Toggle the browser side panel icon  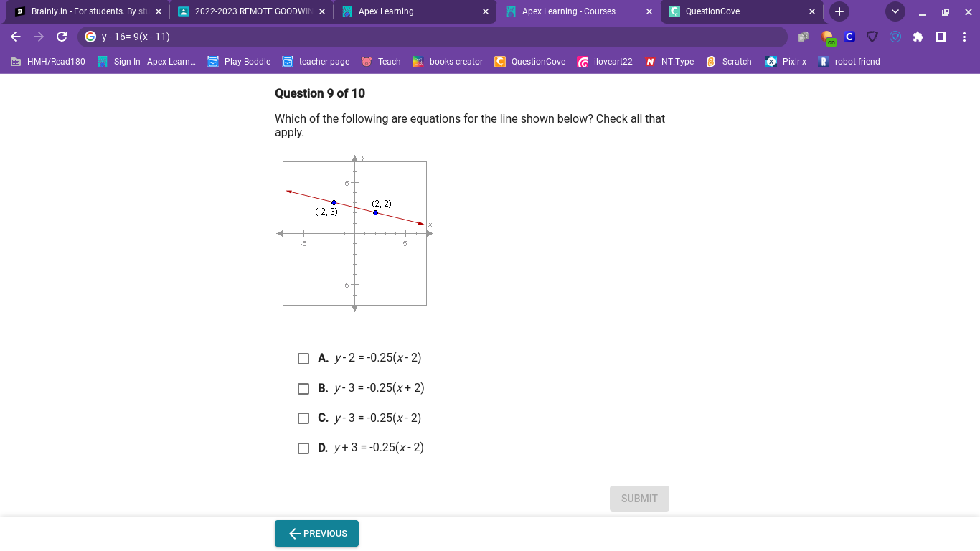coord(941,37)
